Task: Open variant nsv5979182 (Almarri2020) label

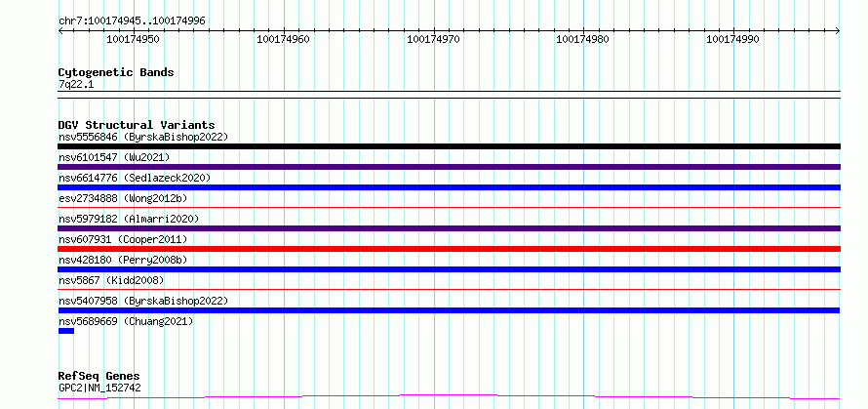Action: (x=128, y=219)
